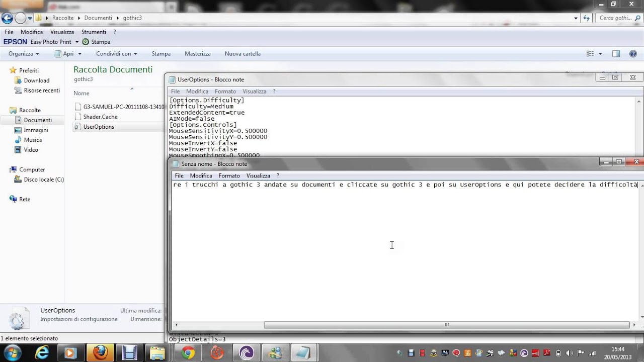Click Stampa in the Explorer command bar
The height and width of the screenshot is (362, 644).
tap(161, 54)
